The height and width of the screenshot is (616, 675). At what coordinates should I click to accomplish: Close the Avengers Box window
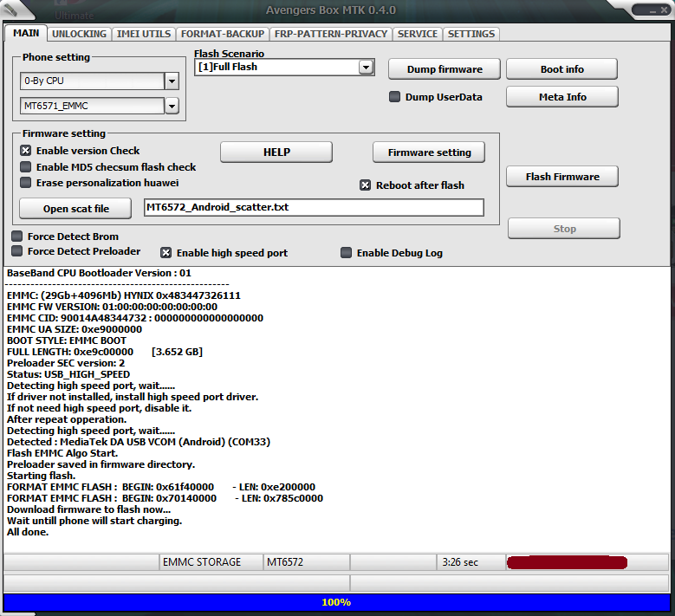point(665,10)
